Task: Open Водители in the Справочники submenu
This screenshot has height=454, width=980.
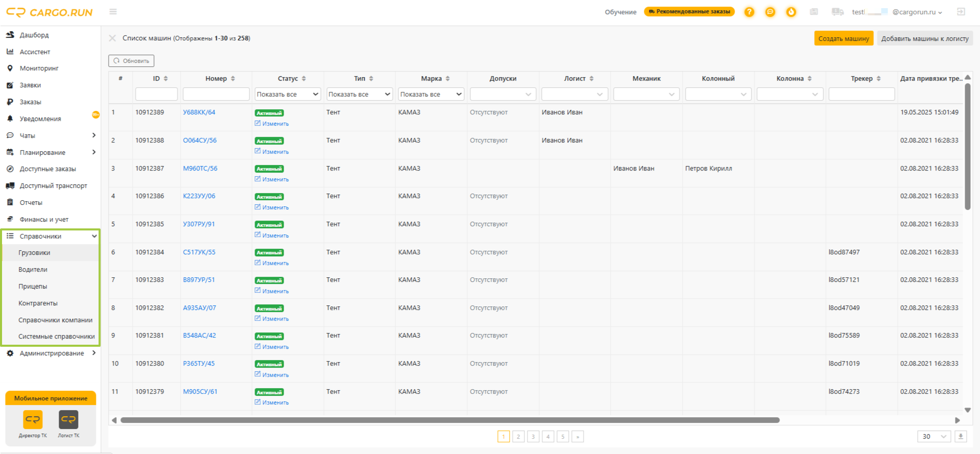Action: [33, 270]
